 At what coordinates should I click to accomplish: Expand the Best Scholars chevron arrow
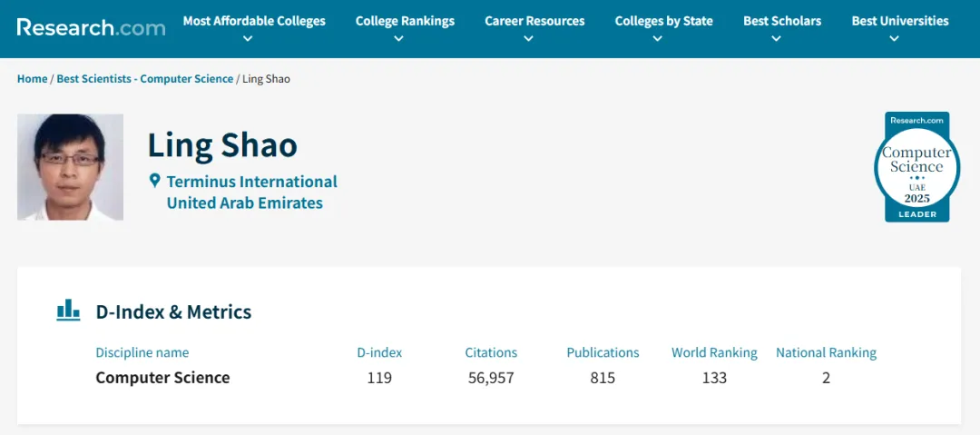tap(776, 39)
